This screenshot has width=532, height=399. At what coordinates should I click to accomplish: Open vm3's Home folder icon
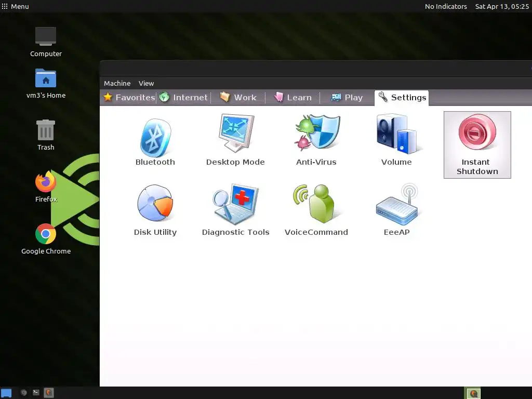pos(46,84)
